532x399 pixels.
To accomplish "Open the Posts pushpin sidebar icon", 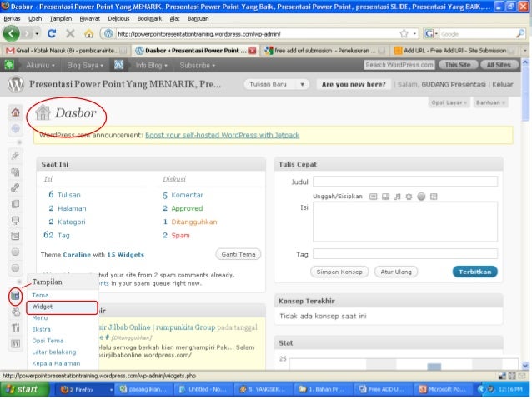I will [x=15, y=156].
